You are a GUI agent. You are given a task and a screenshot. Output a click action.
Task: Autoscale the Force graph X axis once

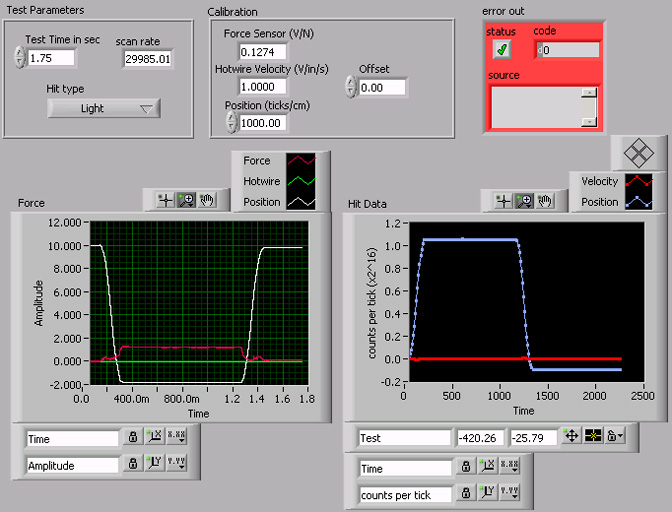pyautogui.click(x=154, y=437)
